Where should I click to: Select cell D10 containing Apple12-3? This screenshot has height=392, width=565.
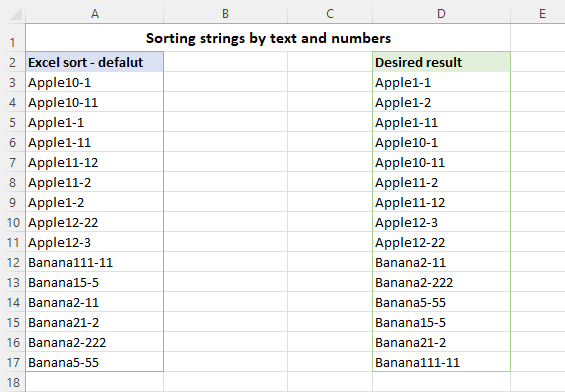pos(441,222)
